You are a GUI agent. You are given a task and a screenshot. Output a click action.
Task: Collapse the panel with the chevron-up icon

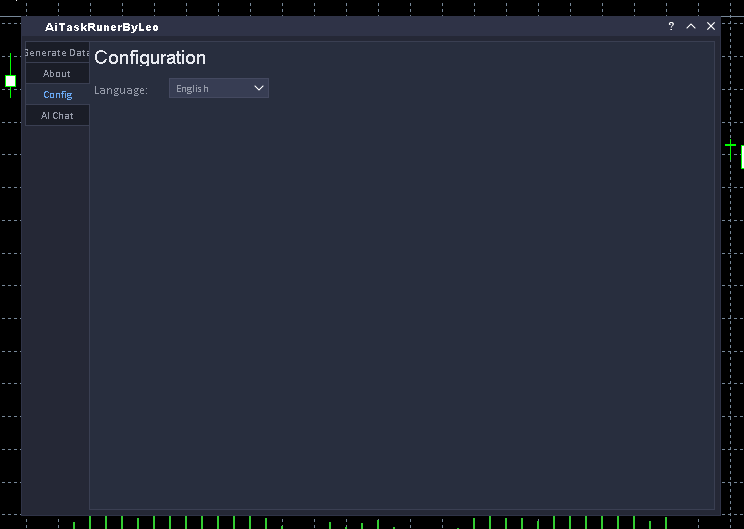coord(691,27)
